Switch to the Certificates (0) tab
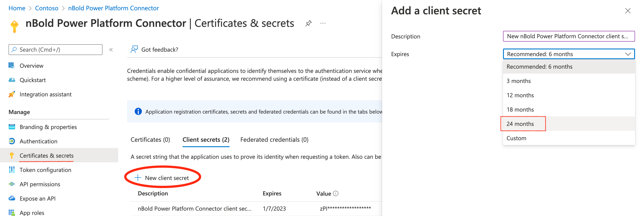644x216 pixels. (150, 140)
